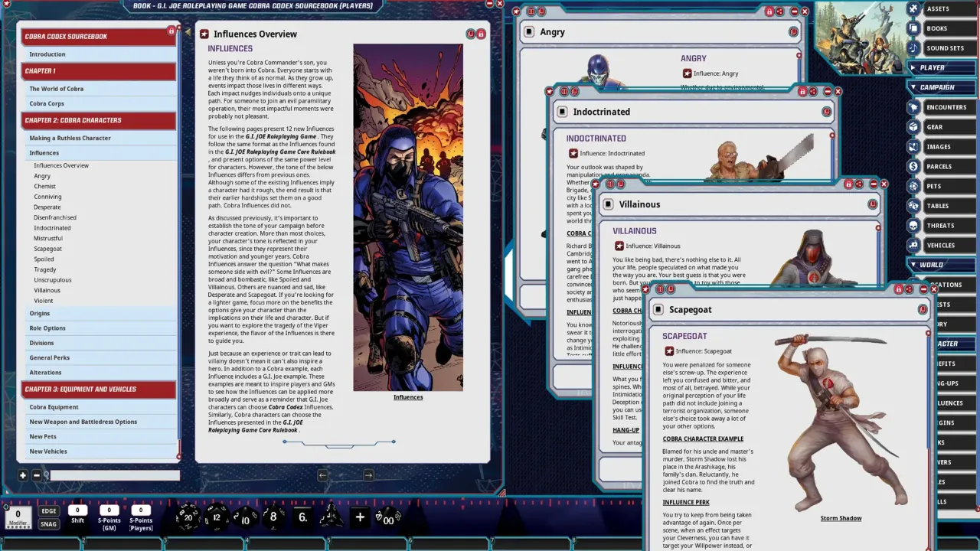Open the Sound Sets icon

913,48
